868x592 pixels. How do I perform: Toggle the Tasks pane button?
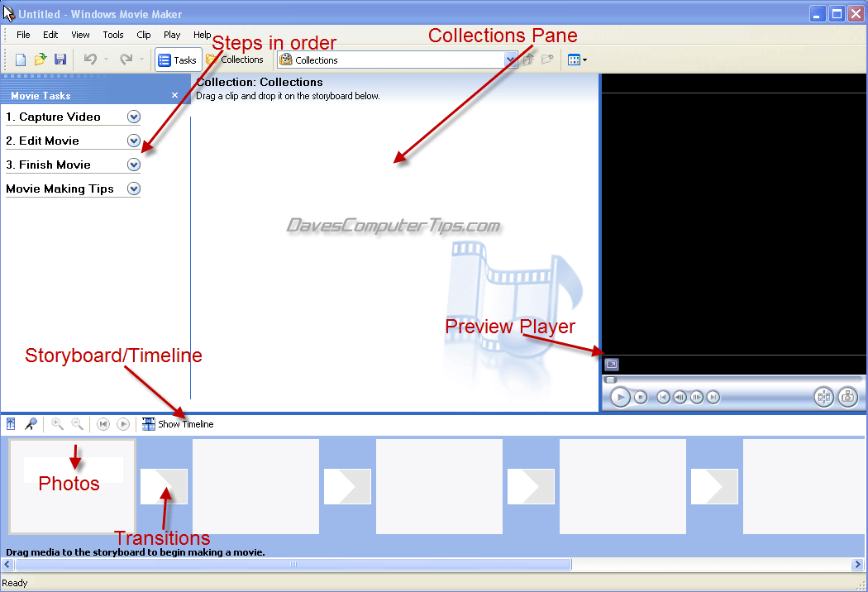(x=178, y=60)
